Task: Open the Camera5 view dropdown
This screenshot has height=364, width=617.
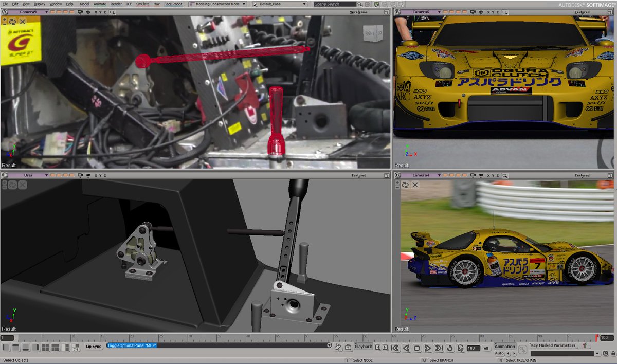Action: point(421,12)
